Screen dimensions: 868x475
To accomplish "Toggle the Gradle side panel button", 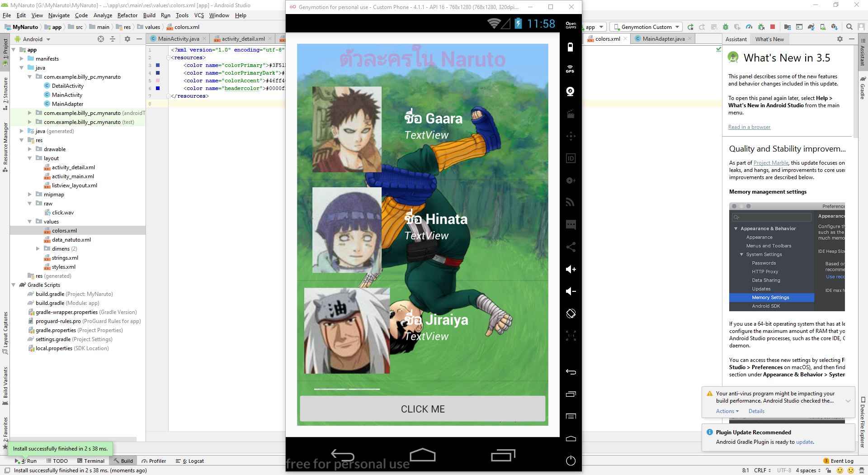I will (863, 88).
